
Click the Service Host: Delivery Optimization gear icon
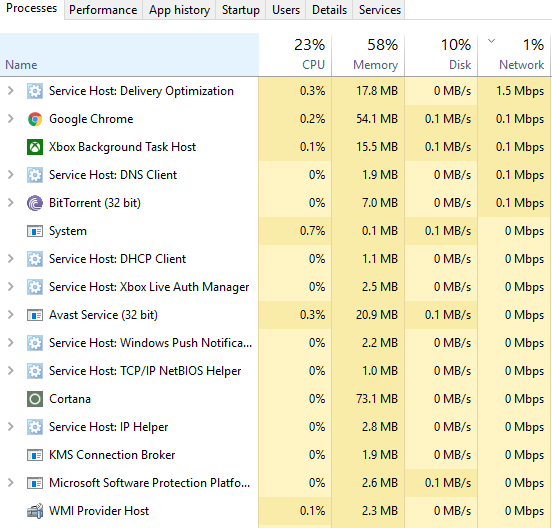point(35,91)
